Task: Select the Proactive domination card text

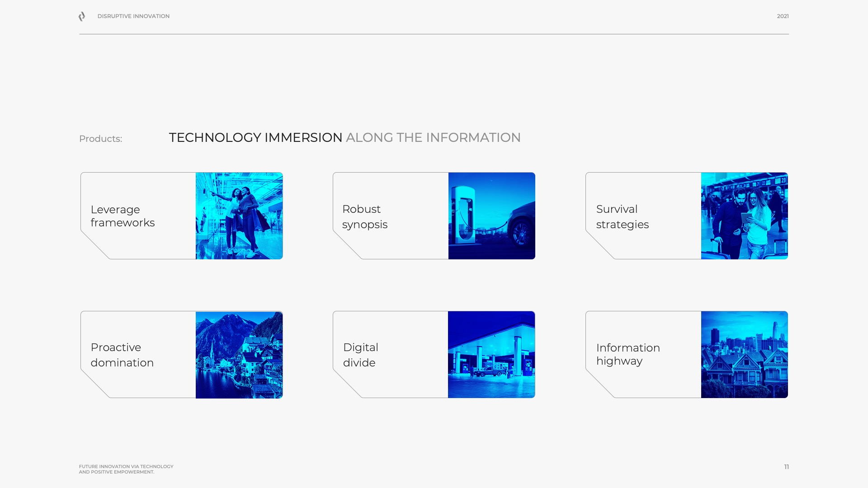Action: point(122,355)
